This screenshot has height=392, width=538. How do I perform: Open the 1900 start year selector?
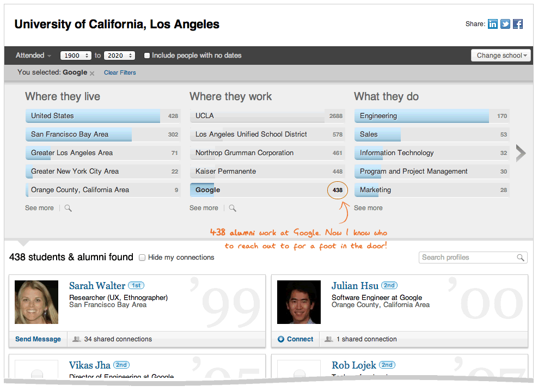[x=76, y=56]
